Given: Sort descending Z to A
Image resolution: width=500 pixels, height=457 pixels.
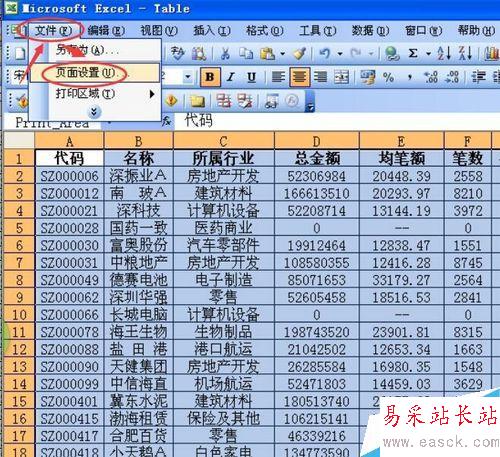Looking at the screenshot, I should coord(465,53).
